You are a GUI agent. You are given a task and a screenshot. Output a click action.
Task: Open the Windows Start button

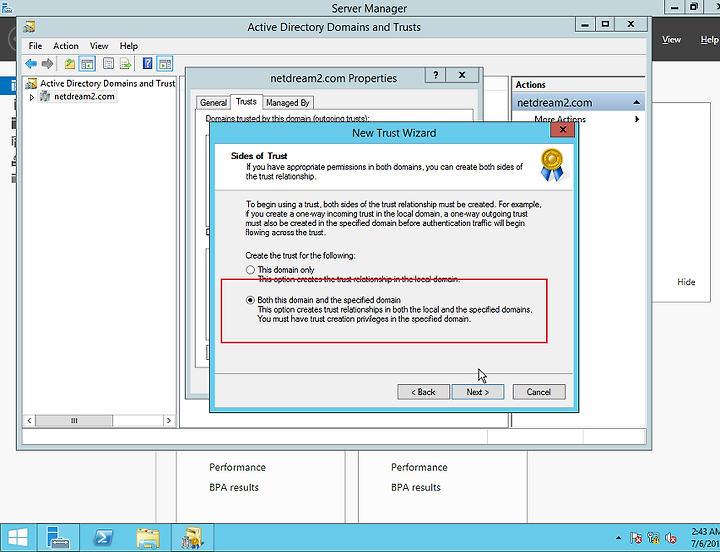(x=17, y=537)
